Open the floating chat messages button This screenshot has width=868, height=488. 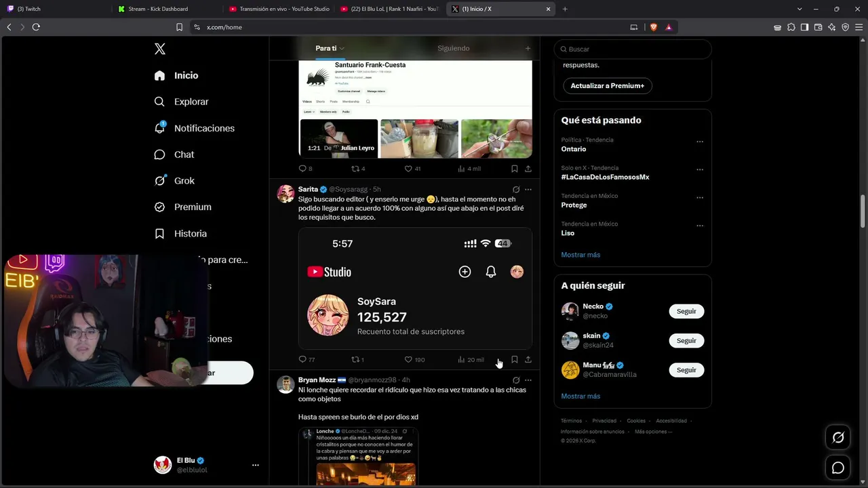coord(838,468)
